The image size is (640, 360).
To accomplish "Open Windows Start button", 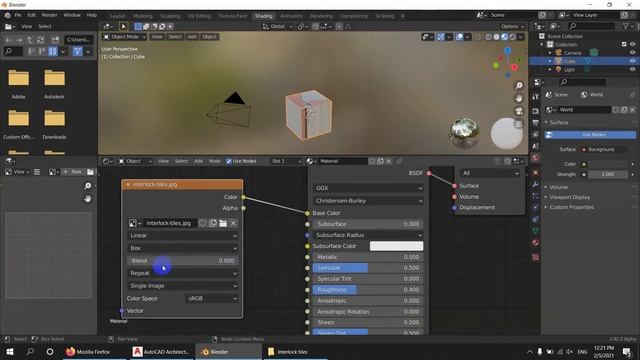I will click(9, 351).
